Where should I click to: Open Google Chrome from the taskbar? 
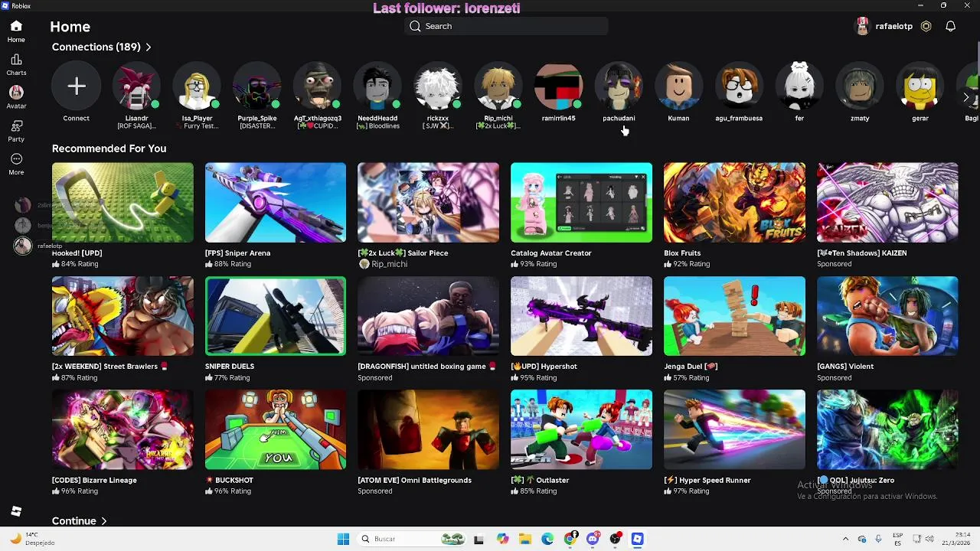pos(570,539)
